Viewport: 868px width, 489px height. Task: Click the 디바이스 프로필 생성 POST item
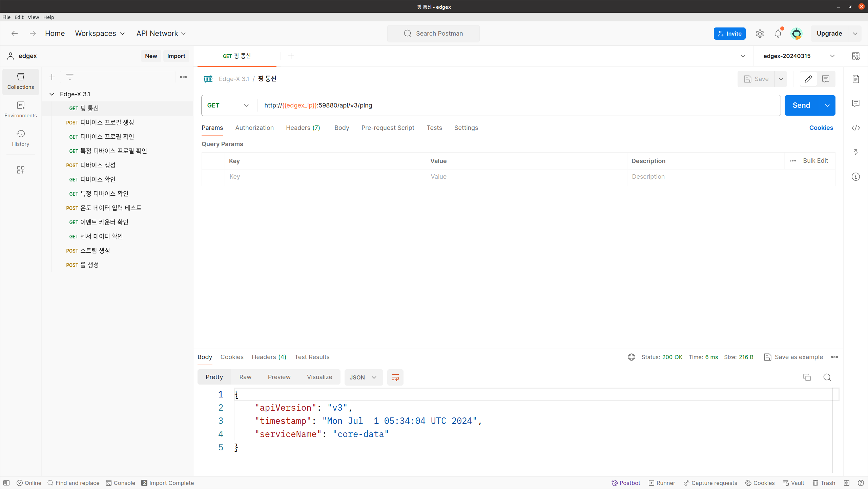point(107,122)
